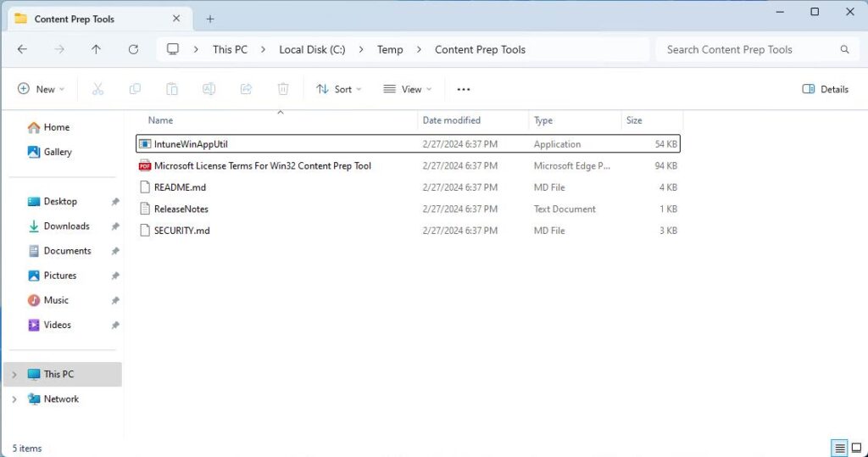Navigate to This PC breadcrumb
The height and width of the screenshot is (457, 868).
(x=230, y=49)
